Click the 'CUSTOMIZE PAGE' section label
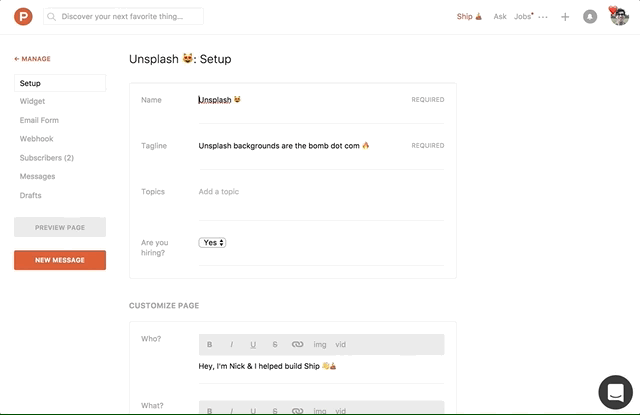Image resolution: width=640 pixels, height=415 pixels. coord(164,306)
